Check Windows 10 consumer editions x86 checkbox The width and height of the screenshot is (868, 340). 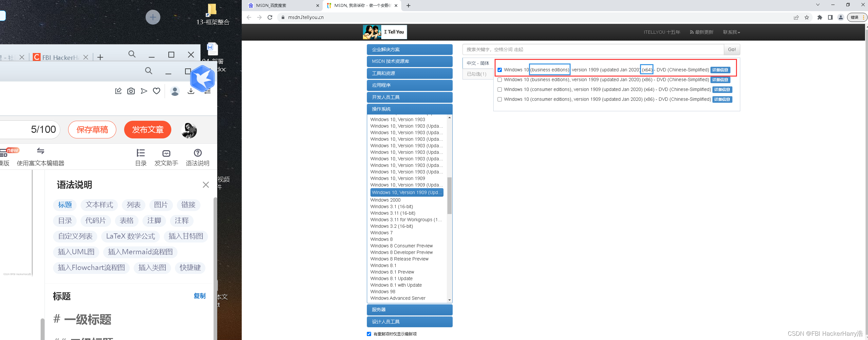click(500, 99)
